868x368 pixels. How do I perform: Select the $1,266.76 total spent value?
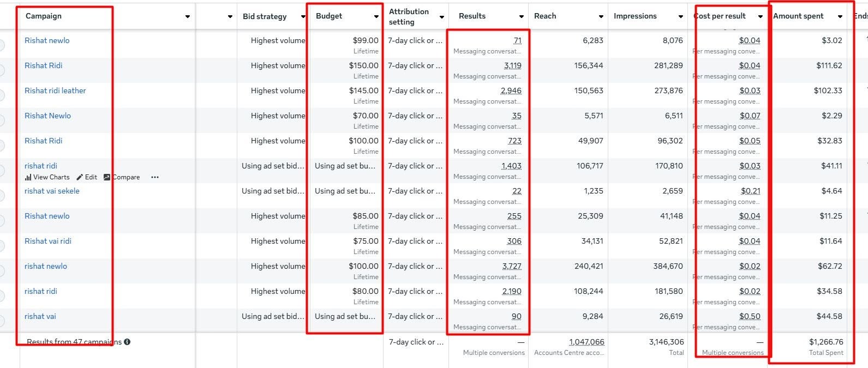826,342
